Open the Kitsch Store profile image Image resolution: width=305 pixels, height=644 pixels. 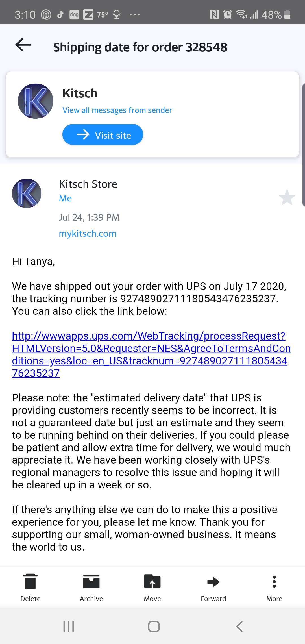(26, 193)
